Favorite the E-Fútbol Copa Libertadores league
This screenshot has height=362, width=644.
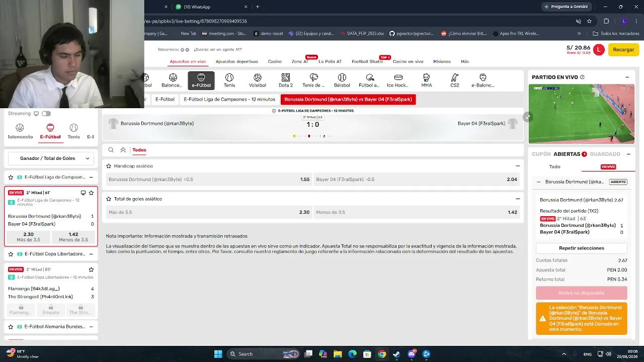pyautogui.click(x=11, y=254)
